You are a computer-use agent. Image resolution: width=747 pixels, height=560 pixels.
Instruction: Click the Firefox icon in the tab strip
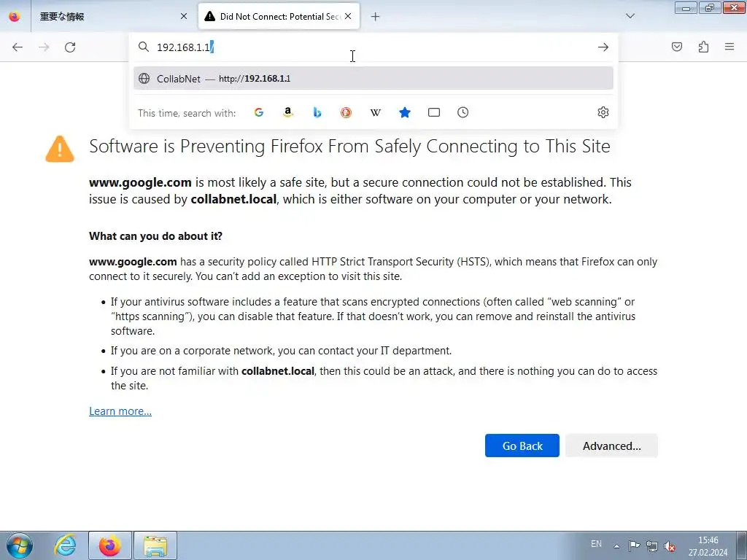[15, 17]
